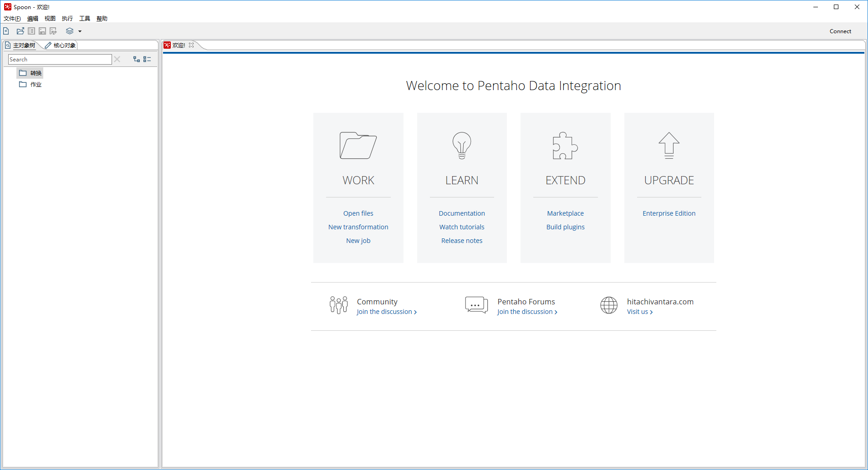Open the 编辑 menu
868x470 pixels.
33,18
